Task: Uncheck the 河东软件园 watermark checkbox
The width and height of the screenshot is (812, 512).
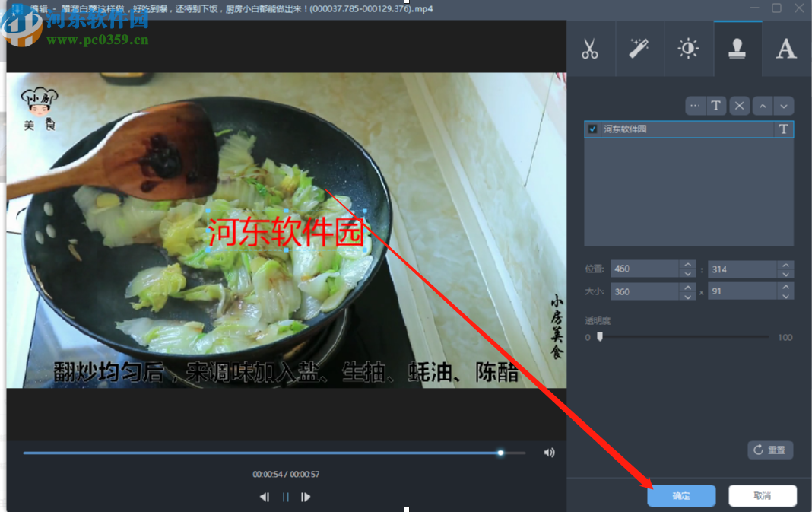Action: point(592,129)
